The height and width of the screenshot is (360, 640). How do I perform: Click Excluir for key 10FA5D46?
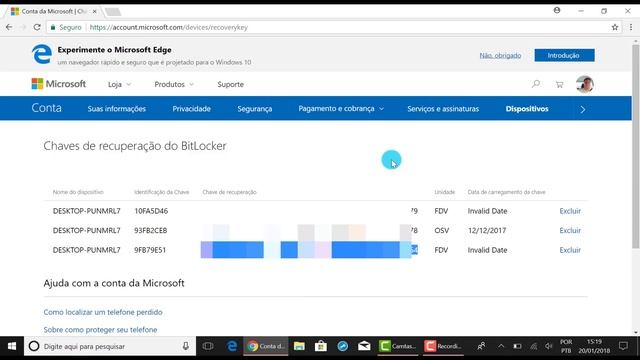[x=570, y=211]
